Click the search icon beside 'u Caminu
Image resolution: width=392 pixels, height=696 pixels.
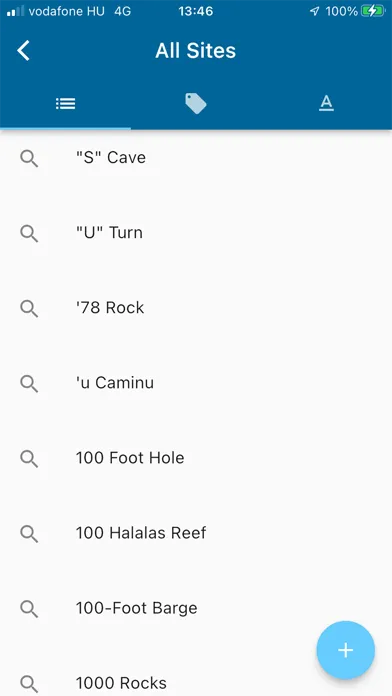click(29, 384)
